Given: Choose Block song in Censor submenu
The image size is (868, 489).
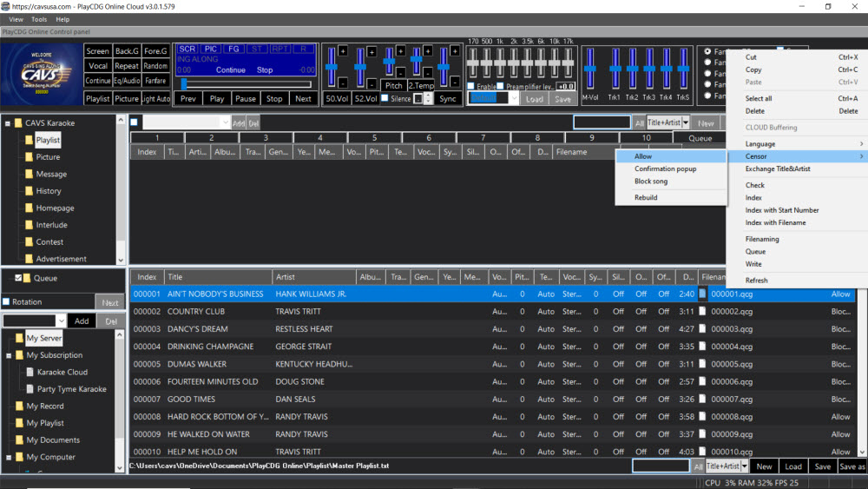Looking at the screenshot, I should tap(671, 182).
